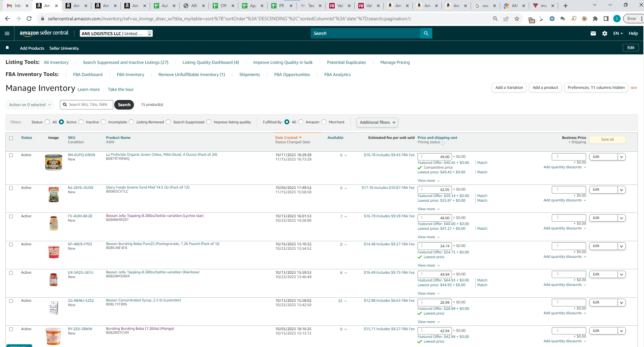This screenshot has width=644, height=347.
Task: Click the bookmark flag icon beside Add Products
Action: [x=7, y=48]
